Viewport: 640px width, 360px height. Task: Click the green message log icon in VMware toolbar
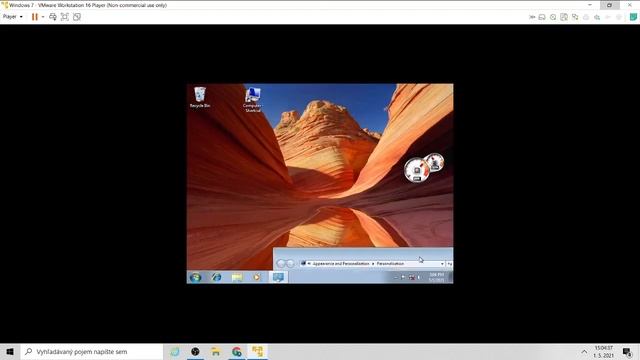coord(633,17)
